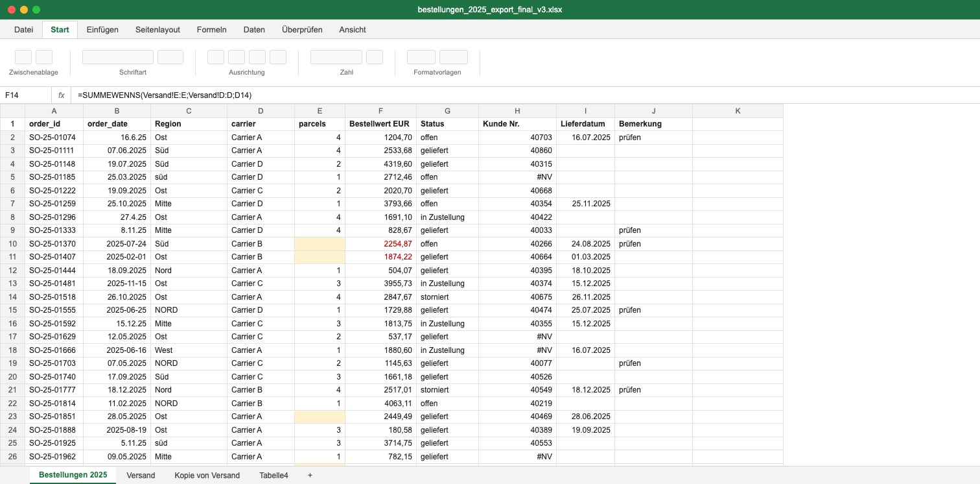Add a new sheet with the plus button
980x484 pixels.
click(x=310, y=476)
